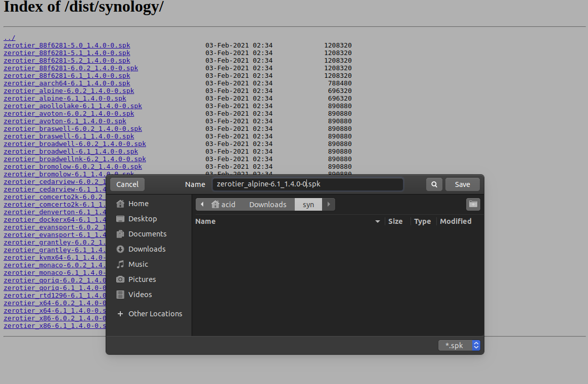Jump to the acid home path segment
588x384 pixels.
click(223, 204)
